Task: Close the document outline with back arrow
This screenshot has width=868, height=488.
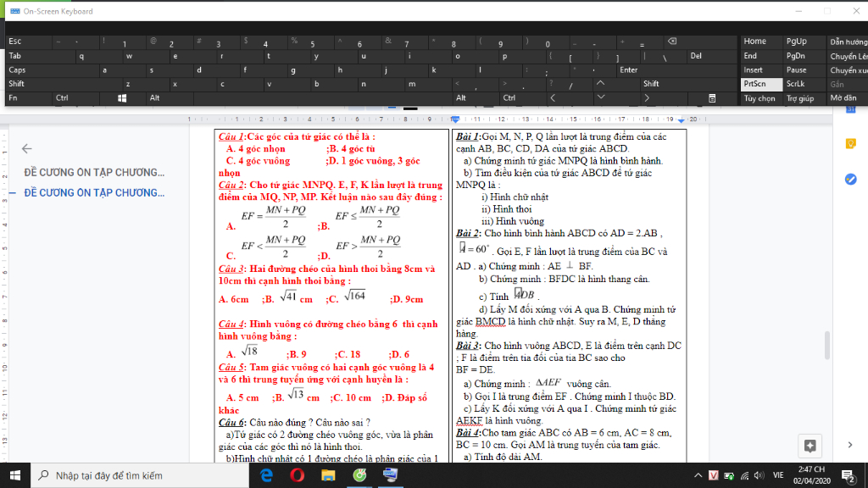Action: [x=26, y=148]
